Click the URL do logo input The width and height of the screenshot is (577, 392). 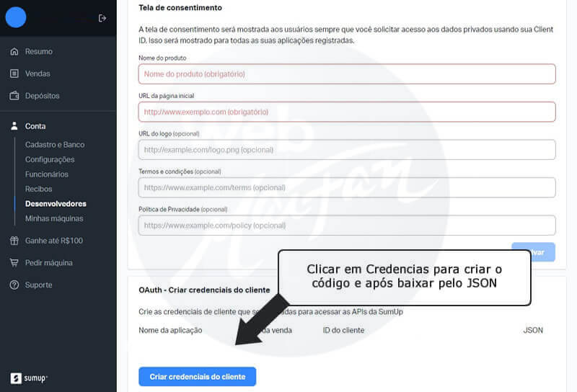[x=347, y=150]
